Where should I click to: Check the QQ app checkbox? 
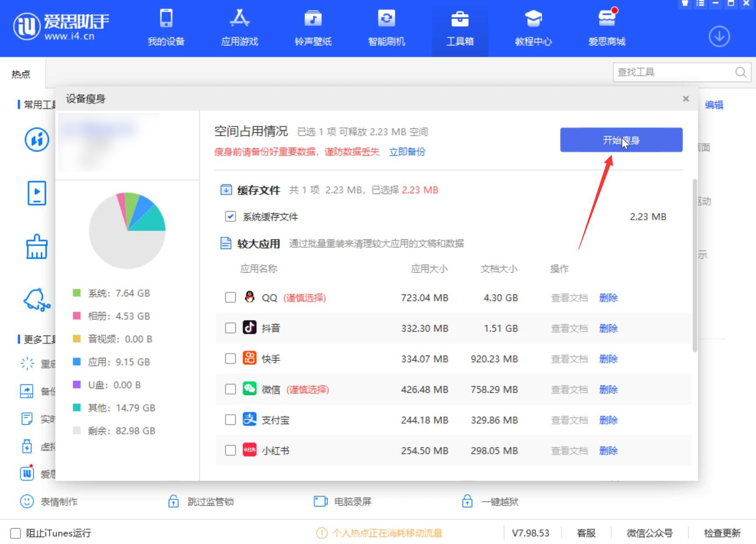pos(230,298)
